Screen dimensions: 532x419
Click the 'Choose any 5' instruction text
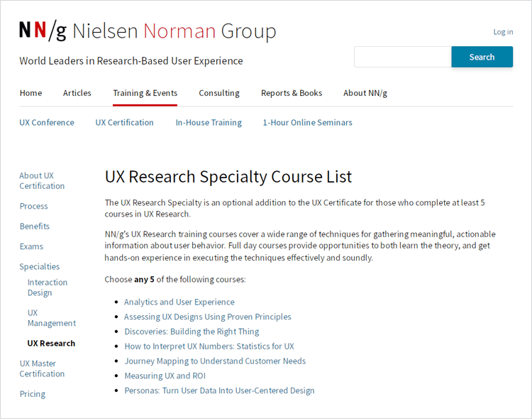(x=175, y=280)
